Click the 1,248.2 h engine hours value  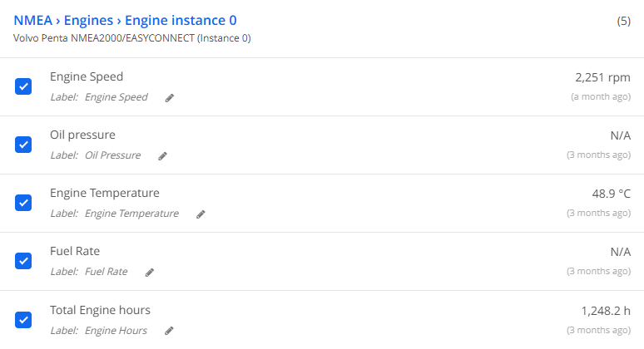pos(606,311)
